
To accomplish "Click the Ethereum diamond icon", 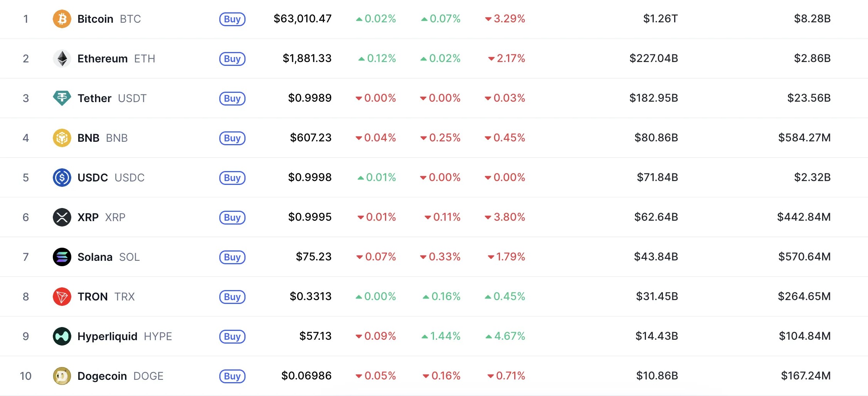I will pos(62,59).
